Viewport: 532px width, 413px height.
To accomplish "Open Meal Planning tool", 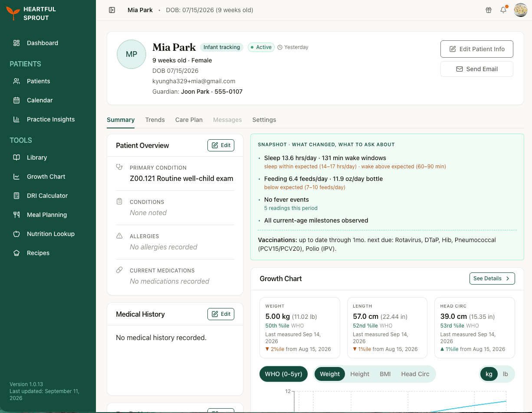I will pyautogui.click(x=48, y=215).
